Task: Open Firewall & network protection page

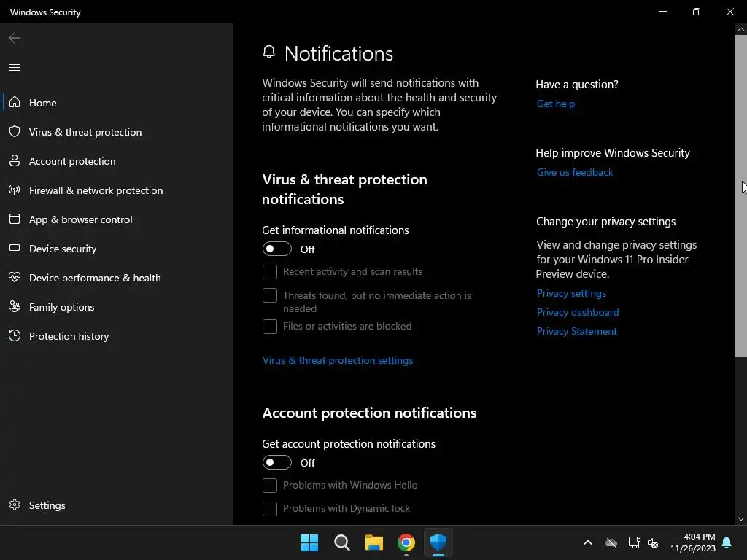Action: point(117,190)
